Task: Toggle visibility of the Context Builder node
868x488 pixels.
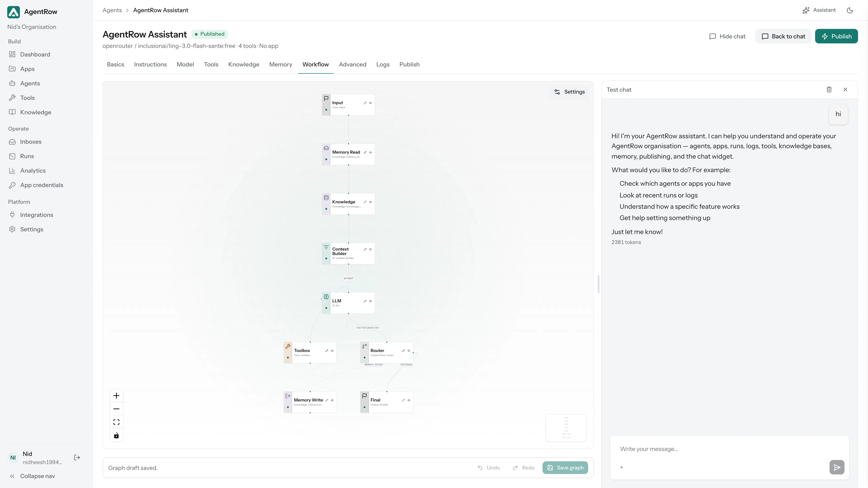Action: 370,250
